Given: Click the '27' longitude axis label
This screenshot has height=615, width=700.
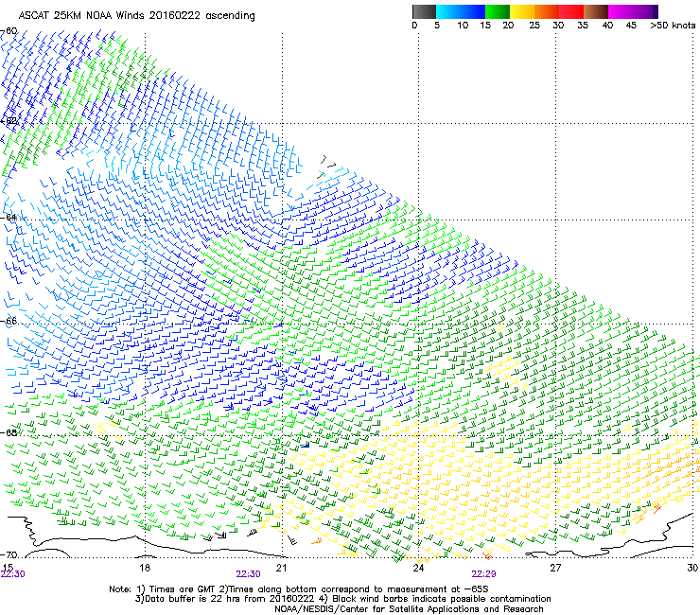Looking at the screenshot, I should pos(555,568).
